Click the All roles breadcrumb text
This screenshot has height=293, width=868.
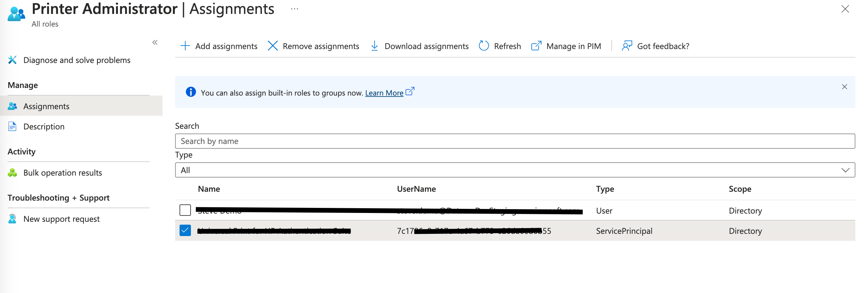pos(45,24)
